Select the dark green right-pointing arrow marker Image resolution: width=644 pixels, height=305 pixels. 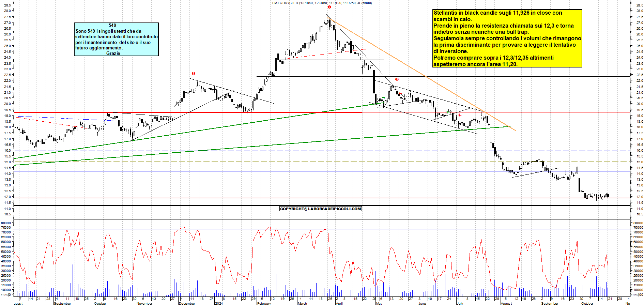(384, 98)
